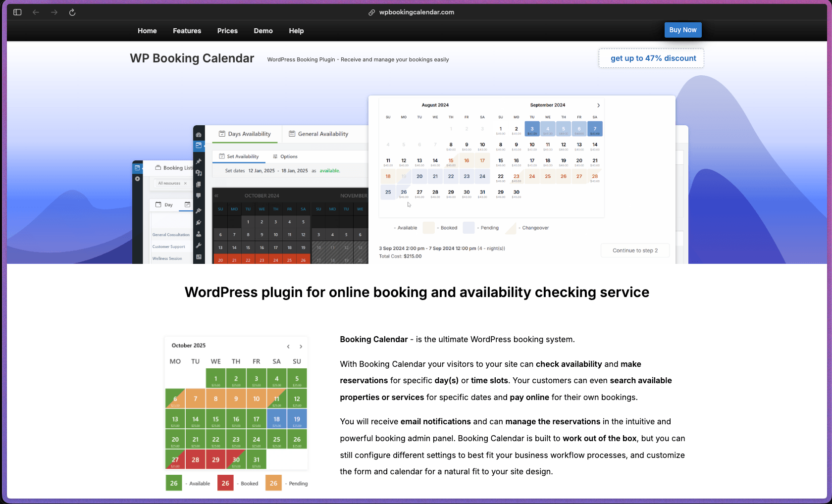832x504 pixels.
Task: Remove the All resources filter tag
Action: pyautogui.click(x=186, y=183)
